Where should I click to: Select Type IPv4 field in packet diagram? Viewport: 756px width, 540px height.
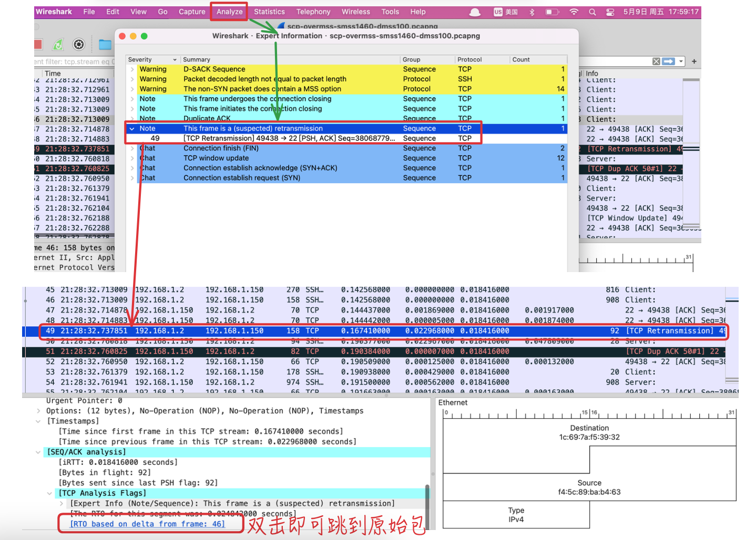(516, 515)
